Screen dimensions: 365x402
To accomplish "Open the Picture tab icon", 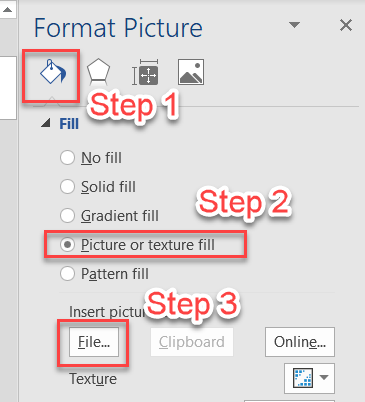I will [191, 72].
